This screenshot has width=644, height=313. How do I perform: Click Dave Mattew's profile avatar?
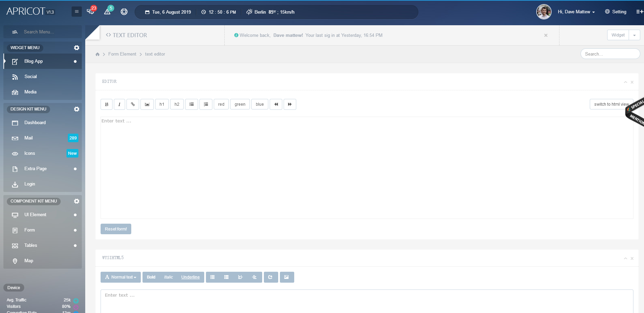click(x=544, y=12)
